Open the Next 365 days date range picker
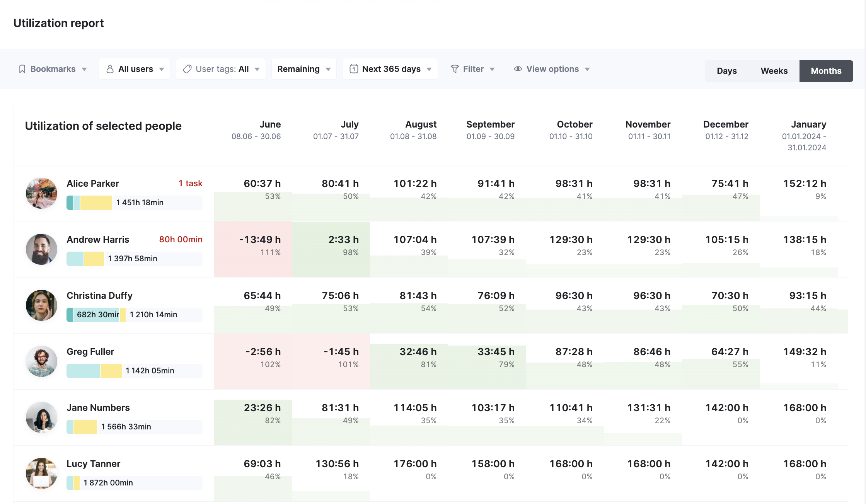 pyautogui.click(x=390, y=69)
